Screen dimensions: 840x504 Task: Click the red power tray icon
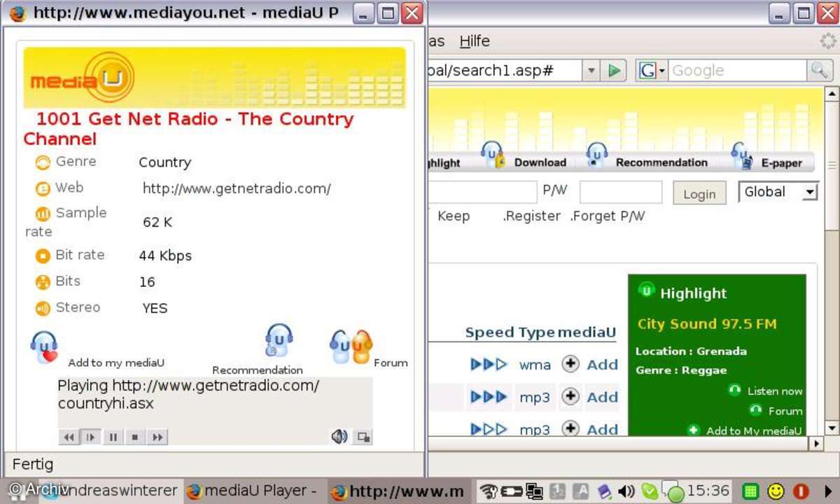[x=801, y=491]
